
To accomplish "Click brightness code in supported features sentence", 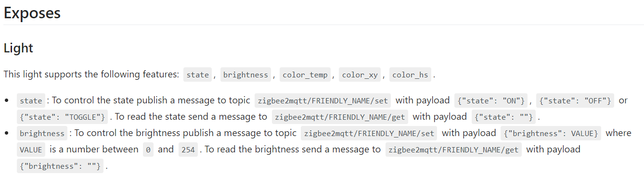I will pyautogui.click(x=245, y=75).
